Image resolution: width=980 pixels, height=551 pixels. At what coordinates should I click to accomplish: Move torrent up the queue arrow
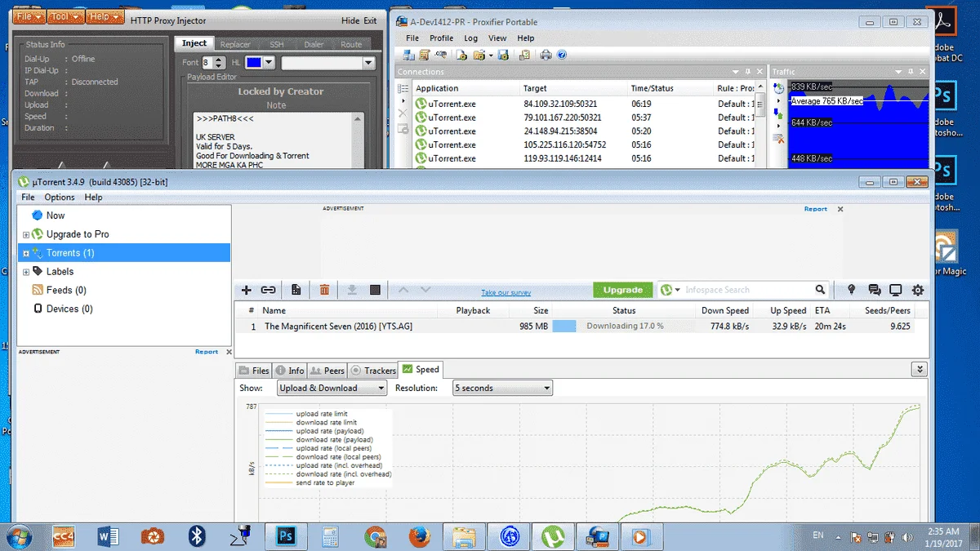click(402, 290)
